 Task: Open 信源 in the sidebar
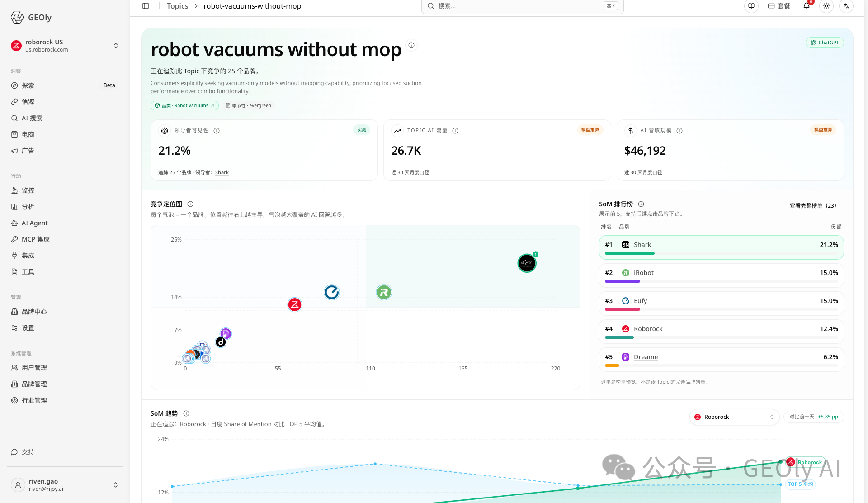tap(65, 102)
